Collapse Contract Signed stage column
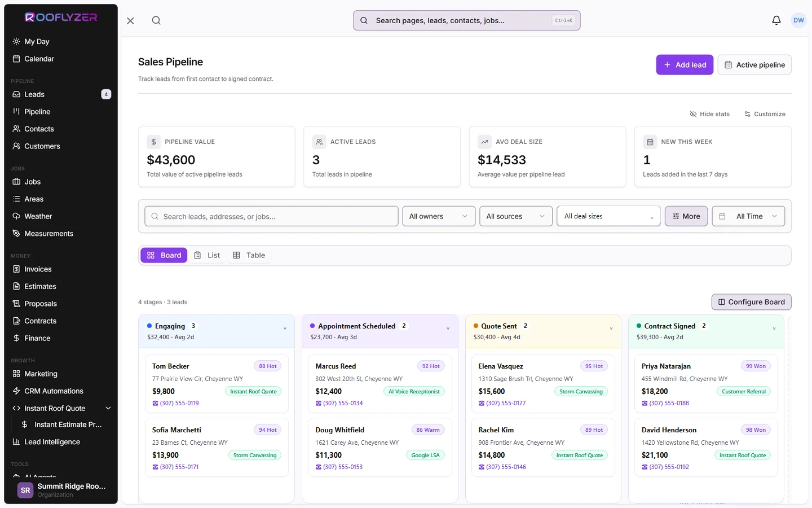Screen dimensions: 812x508 [774, 329]
